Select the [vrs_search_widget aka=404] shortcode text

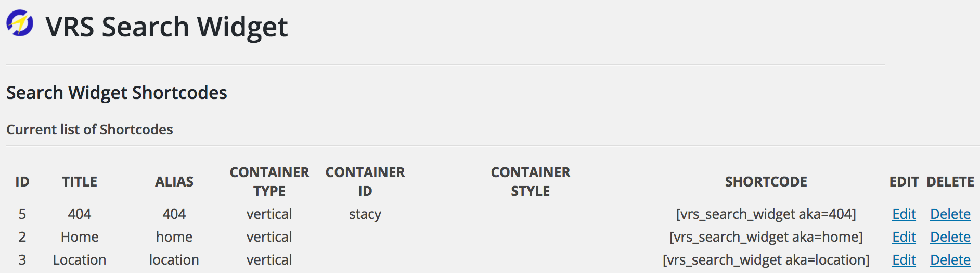pos(766,214)
